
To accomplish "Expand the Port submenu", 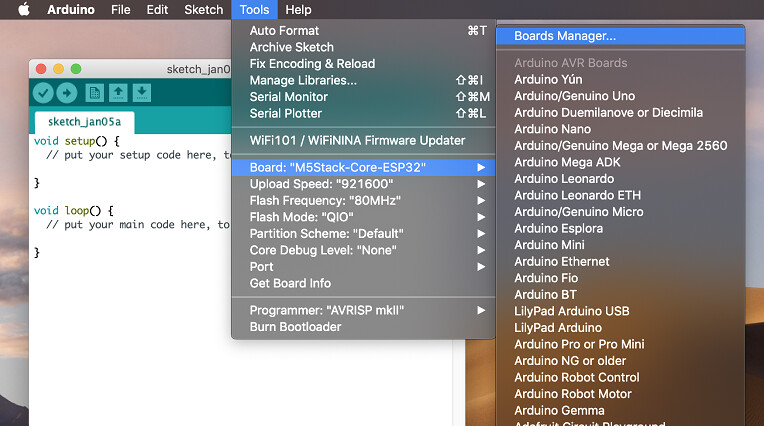I will point(363,267).
